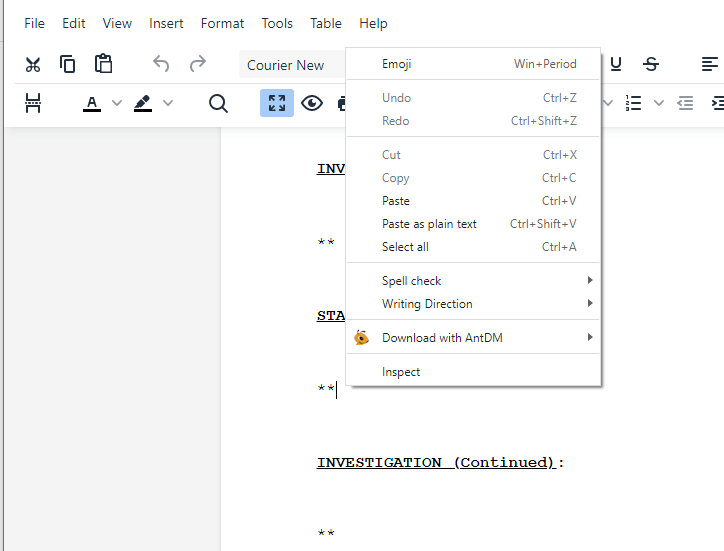Open dropdown arrow left of numbered list

[608, 103]
